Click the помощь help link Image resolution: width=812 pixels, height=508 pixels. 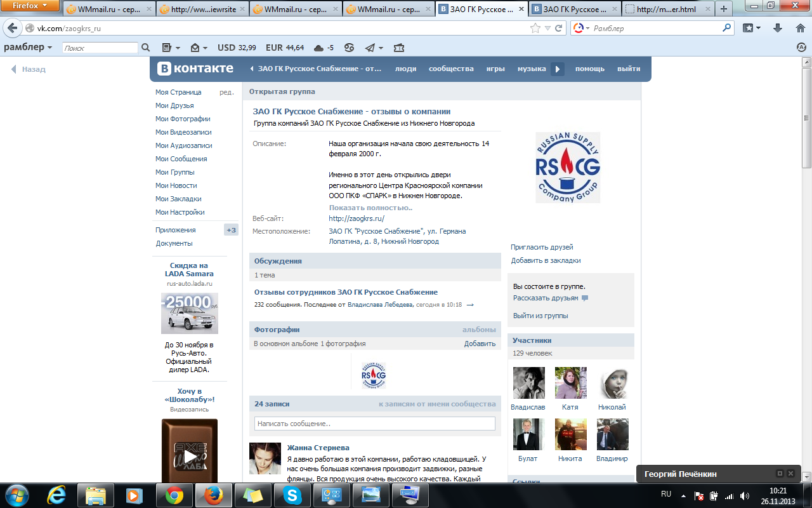[590, 69]
